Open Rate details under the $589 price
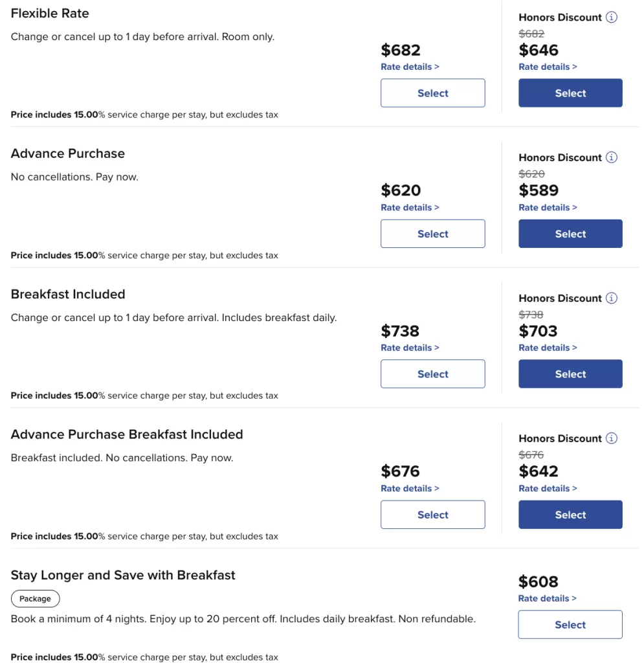644x663 pixels. pyautogui.click(x=548, y=208)
